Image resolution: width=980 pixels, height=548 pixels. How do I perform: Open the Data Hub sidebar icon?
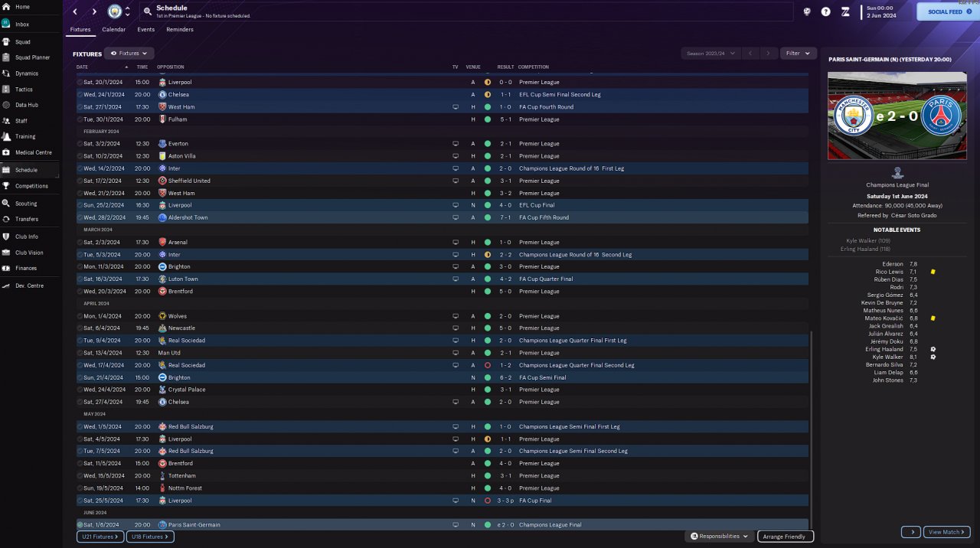click(7, 105)
